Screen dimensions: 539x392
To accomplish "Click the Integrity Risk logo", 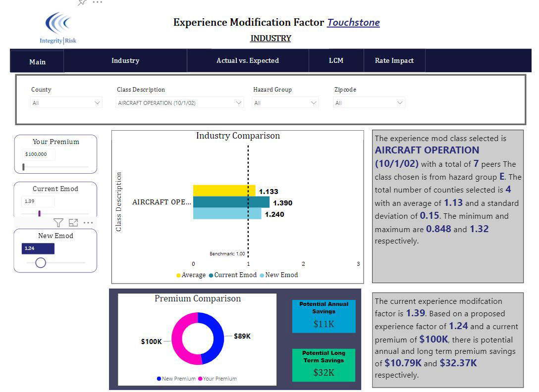I will [58, 28].
